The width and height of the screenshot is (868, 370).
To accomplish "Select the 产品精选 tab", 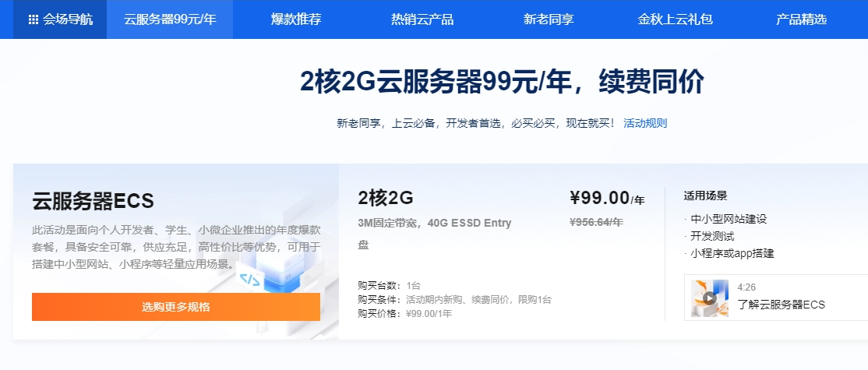I will tap(801, 19).
